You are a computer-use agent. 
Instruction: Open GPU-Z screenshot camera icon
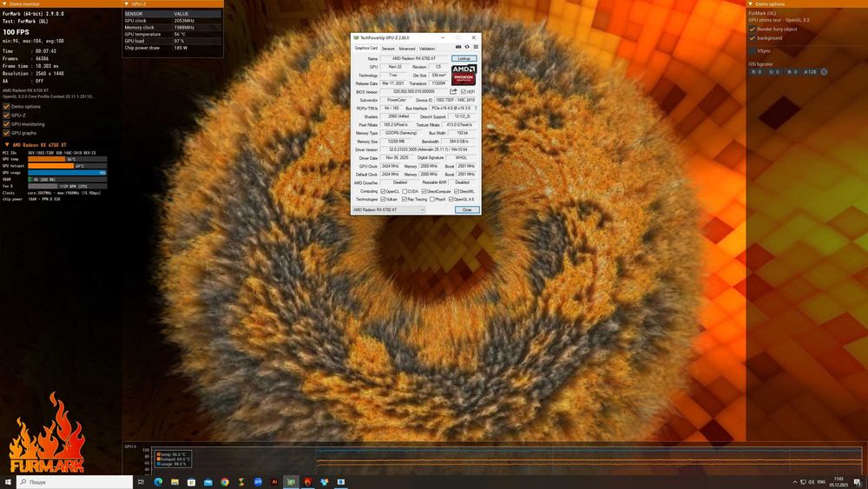point(457,47)
